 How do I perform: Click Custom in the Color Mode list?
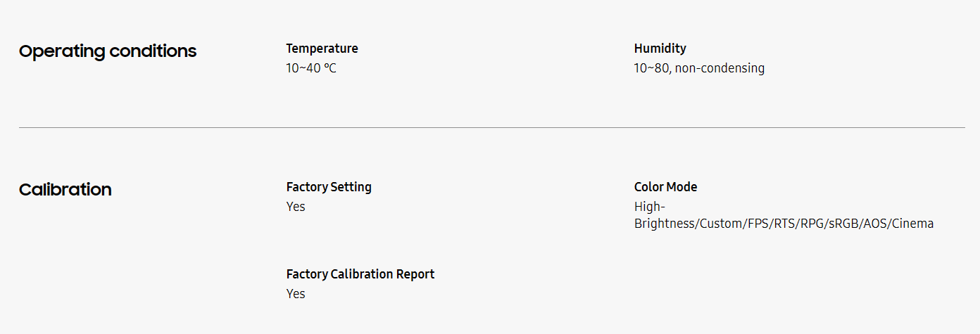722,224
